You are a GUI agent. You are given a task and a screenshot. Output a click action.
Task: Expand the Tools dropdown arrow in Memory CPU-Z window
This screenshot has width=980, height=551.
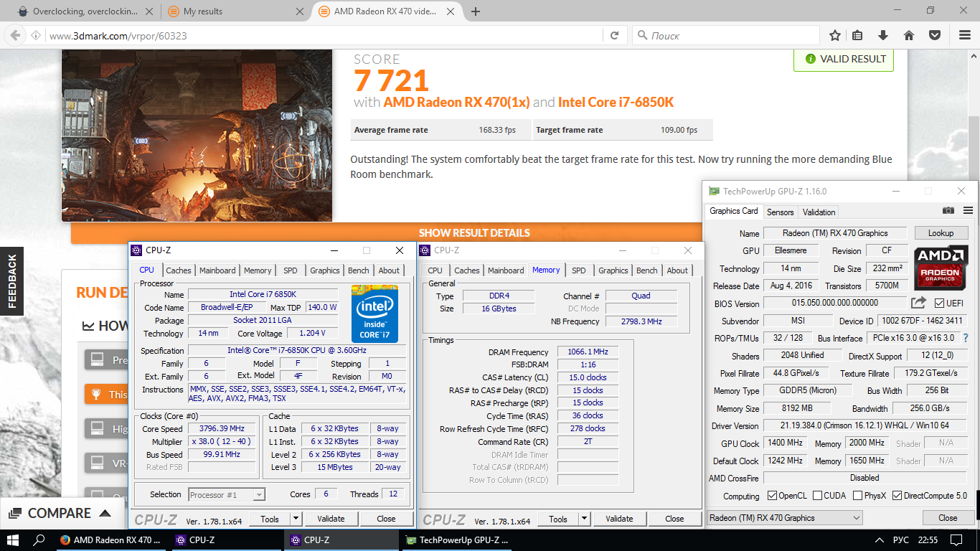click(584, 519)
